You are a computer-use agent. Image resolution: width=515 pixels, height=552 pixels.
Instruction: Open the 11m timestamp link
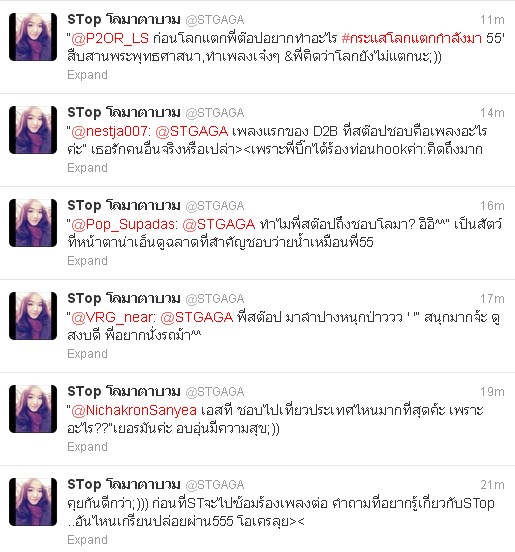click(x=492, y=20)
